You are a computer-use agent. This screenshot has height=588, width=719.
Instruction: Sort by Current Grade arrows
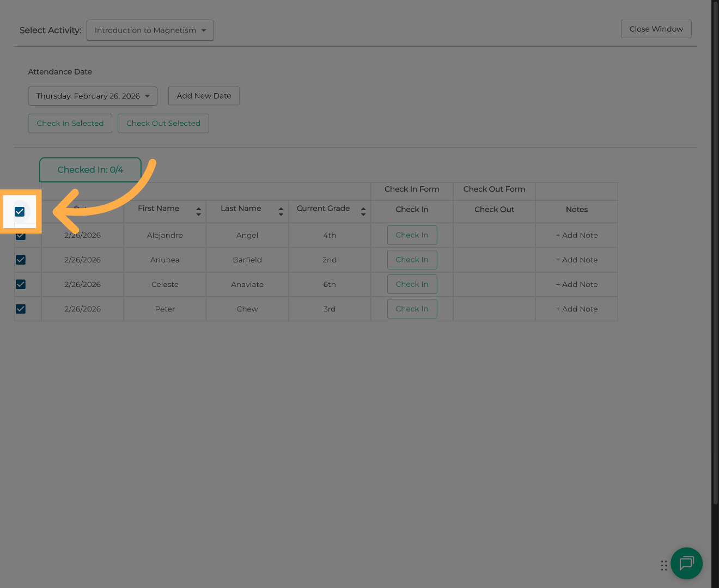click(363, 211)
